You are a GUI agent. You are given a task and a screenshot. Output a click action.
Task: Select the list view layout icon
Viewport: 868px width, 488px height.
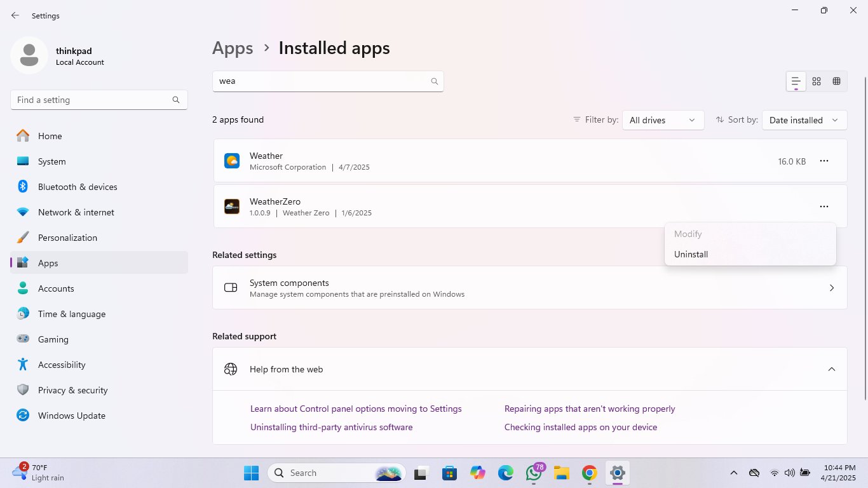point(796,81)
